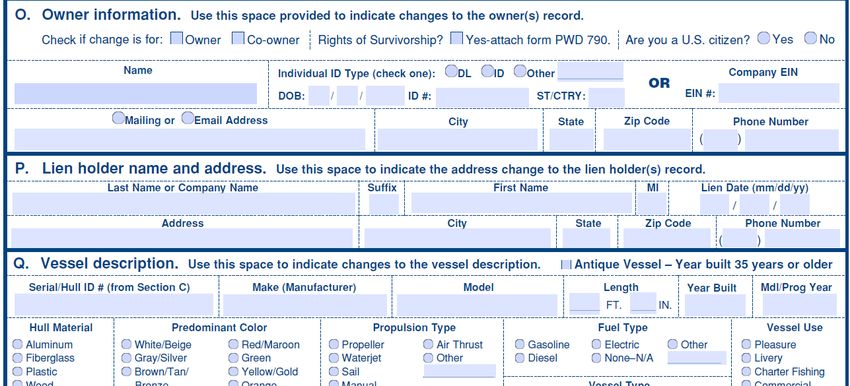Image resolution: width=850 pixels, height=386 pixels.
Task: Click the owner Name input field
Action: 136,94
